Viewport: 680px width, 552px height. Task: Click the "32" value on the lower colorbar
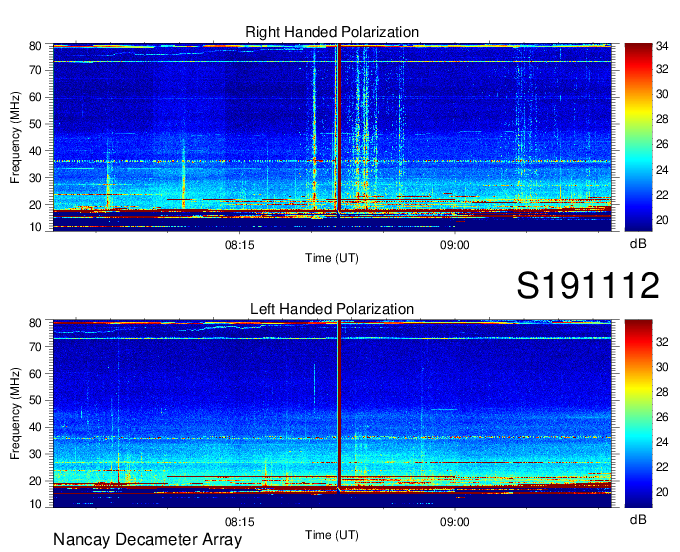pos(662,342)
